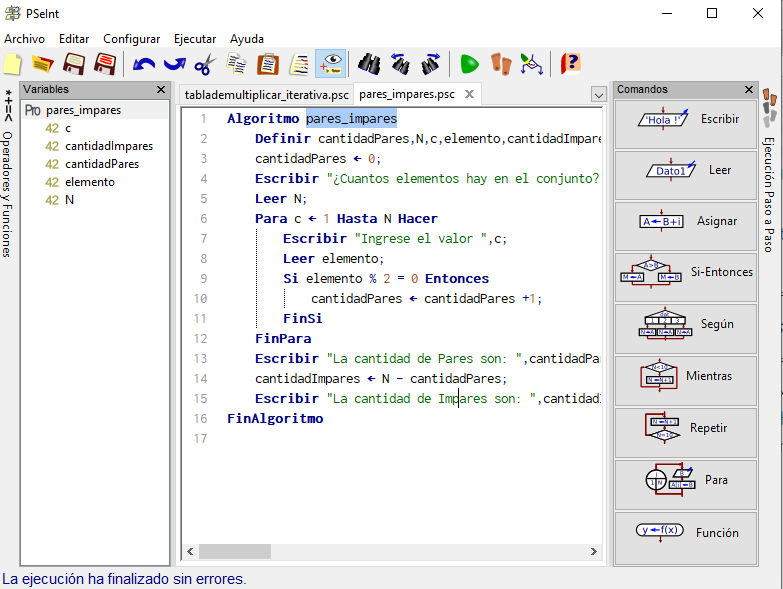Select variable c in Variables panel
The height and width of the screenshot is (589, 783).
68,128
